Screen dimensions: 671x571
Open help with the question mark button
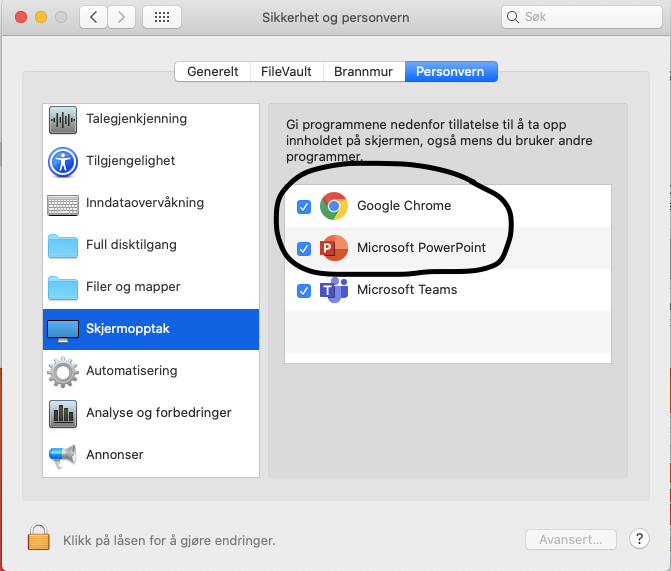640,539
